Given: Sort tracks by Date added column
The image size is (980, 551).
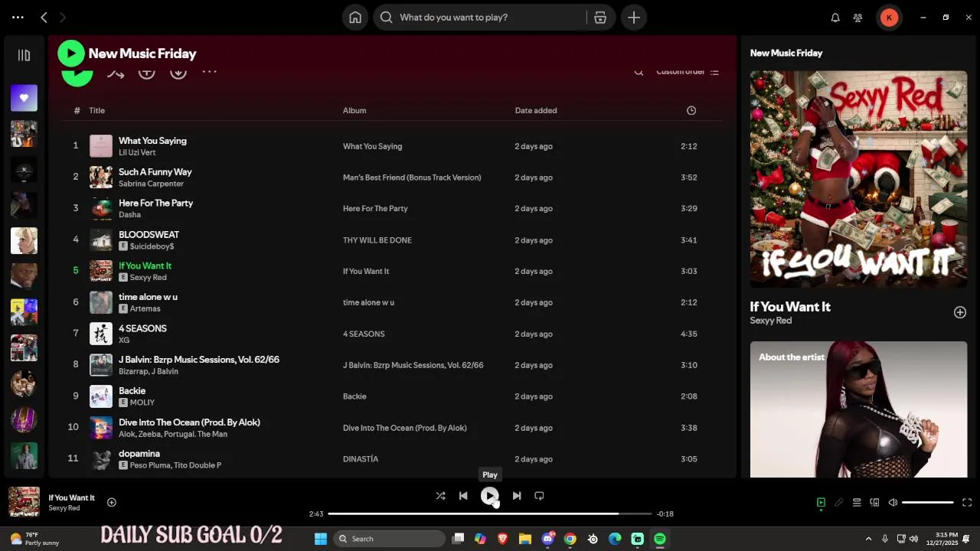Looking at the screenshot, I should point(536,110).
